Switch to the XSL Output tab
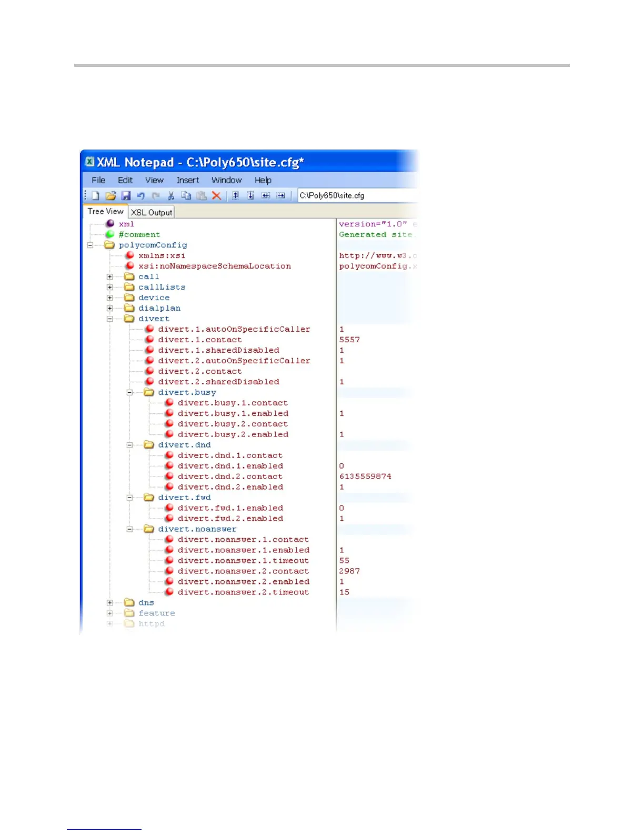 tap(152, 212)
